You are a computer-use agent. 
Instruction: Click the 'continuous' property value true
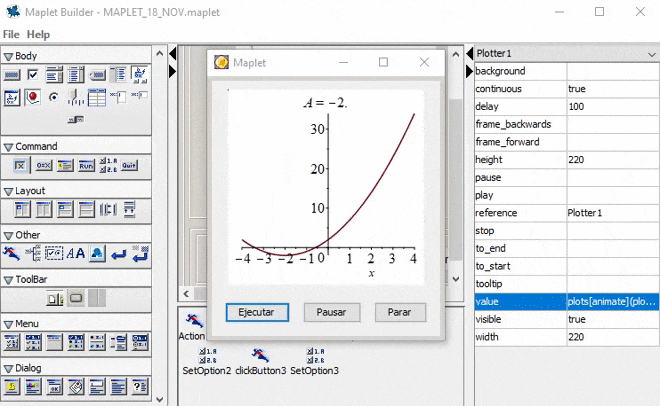612,89
